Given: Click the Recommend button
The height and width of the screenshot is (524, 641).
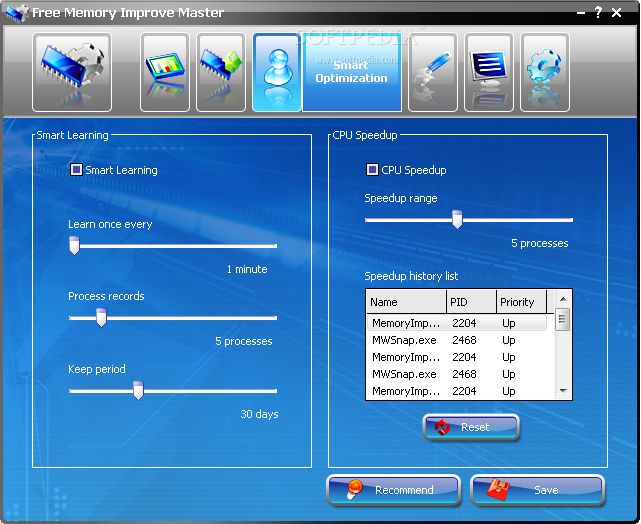Looking at the screenshot, I should pyautogui.click(x=394, y=490).
